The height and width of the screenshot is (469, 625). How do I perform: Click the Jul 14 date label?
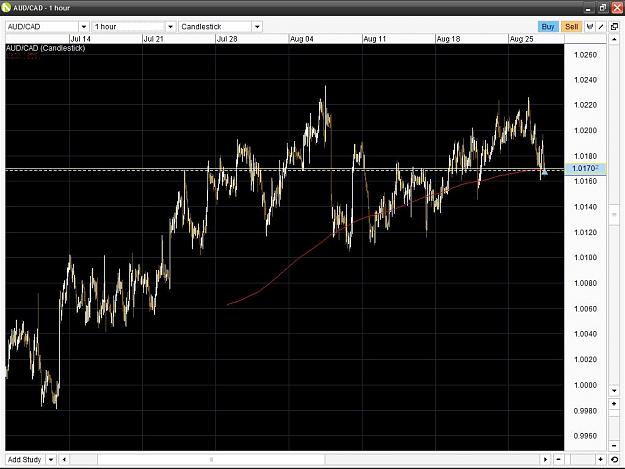pos(81,39)
